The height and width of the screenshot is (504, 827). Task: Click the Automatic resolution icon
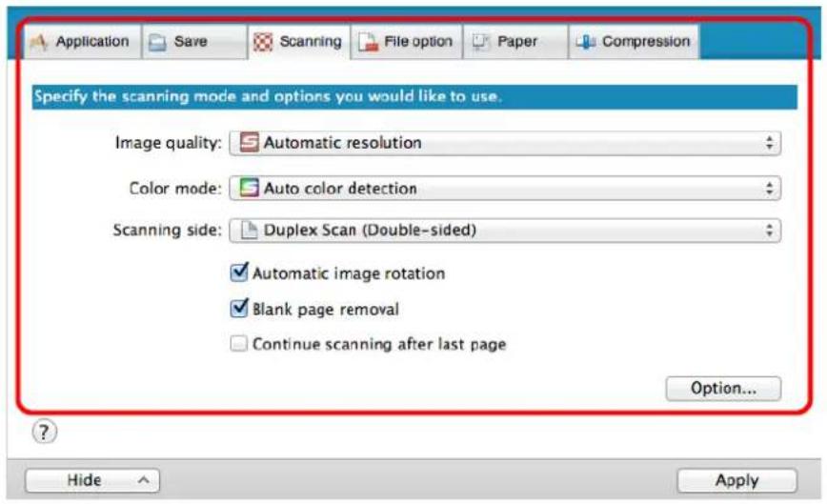pos(250,142)
